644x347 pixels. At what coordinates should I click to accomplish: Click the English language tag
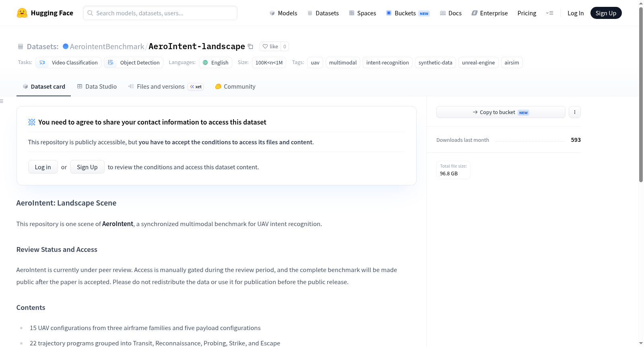coord(215,62)
